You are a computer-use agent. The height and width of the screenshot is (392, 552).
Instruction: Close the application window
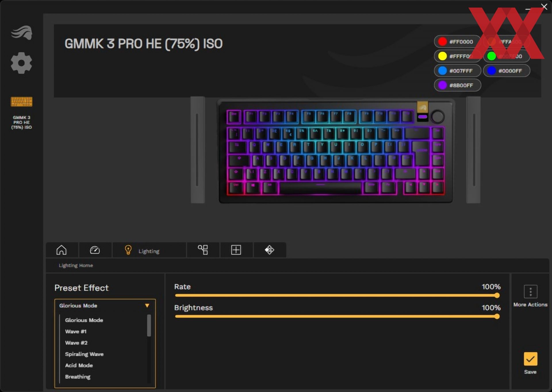coord(544,6)
